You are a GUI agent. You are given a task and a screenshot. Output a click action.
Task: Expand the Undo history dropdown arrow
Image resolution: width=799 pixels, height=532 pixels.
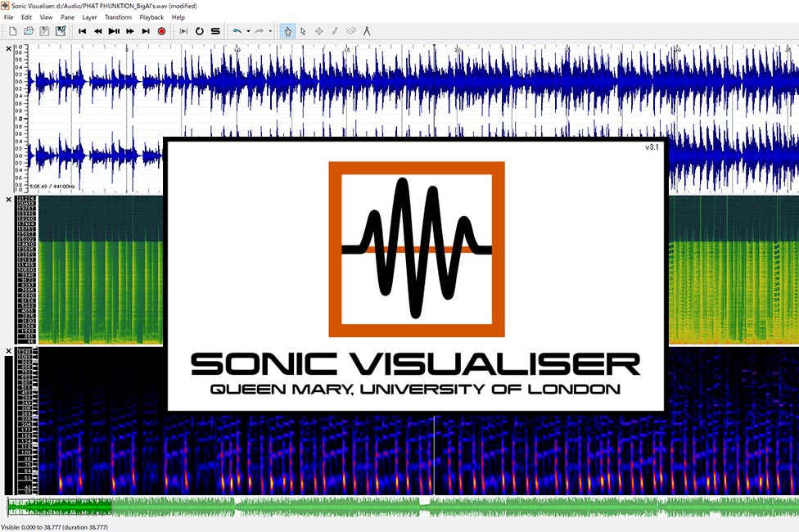(248, 31)
